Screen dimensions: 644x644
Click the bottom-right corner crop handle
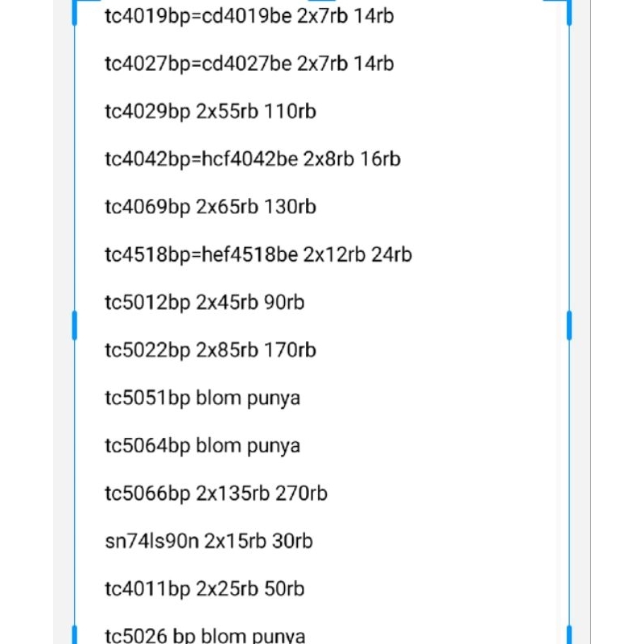point(568,634)
